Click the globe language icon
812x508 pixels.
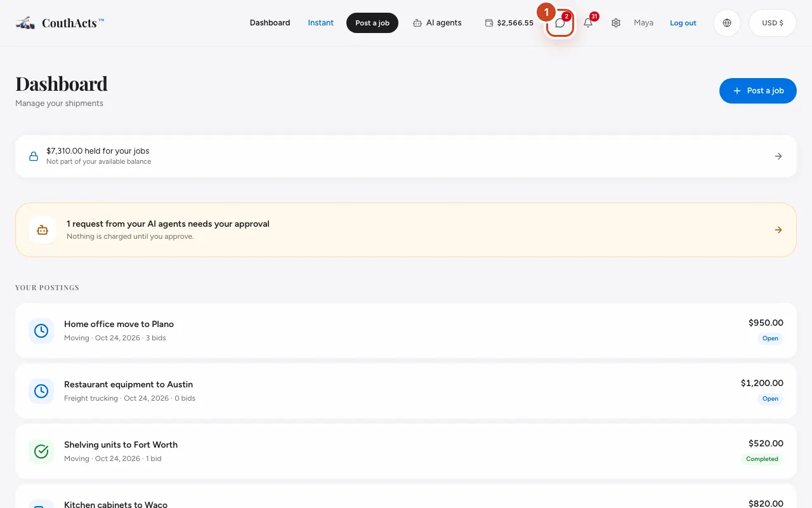point(727,23)
